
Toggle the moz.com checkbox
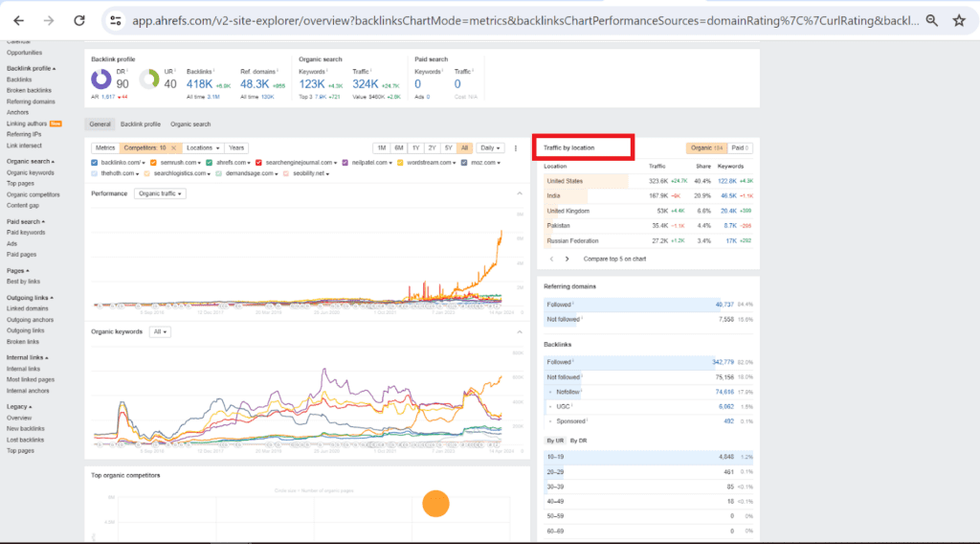(x=464, y=163)
